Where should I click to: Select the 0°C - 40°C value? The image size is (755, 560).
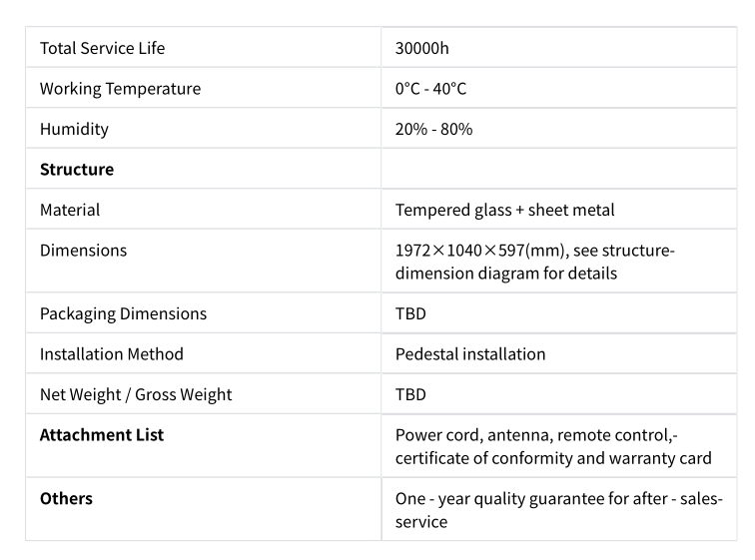click(x=430, y=89)
